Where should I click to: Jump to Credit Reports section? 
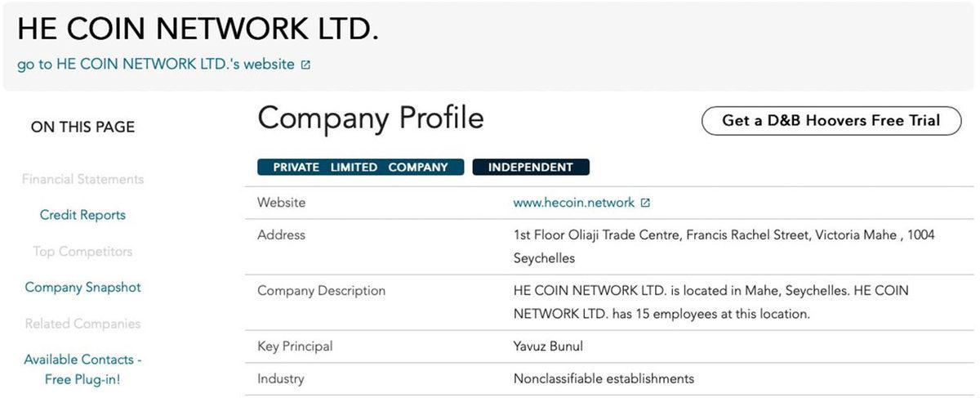pyautogui.click(x=82, y=215)
